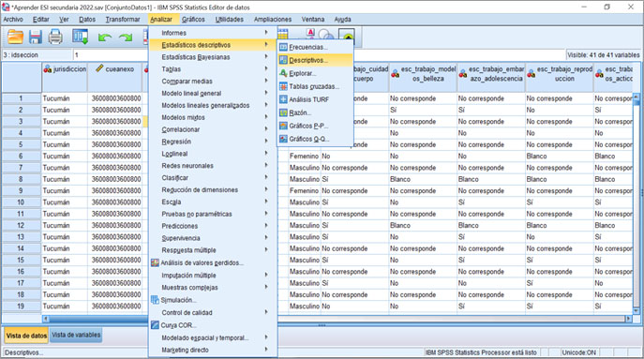Select row number 12 header

[21, 226]
